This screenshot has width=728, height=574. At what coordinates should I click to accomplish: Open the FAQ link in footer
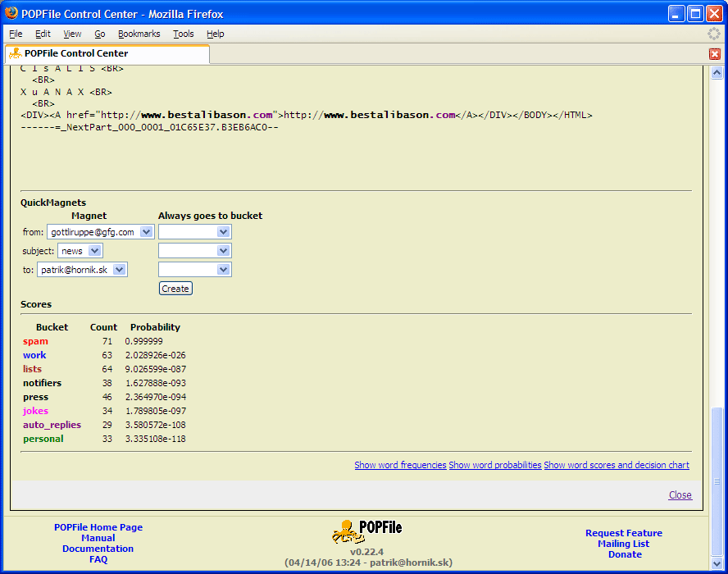coord(98,559)
